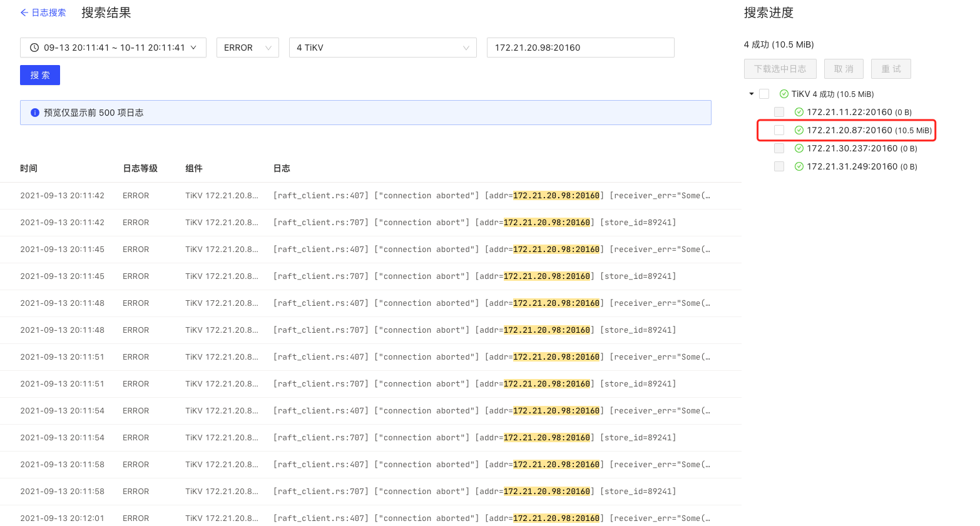The height and width of the screenshot is (526, 980).
Task: Tick the TiKV group checkbox
Action: tap(764, 94)
